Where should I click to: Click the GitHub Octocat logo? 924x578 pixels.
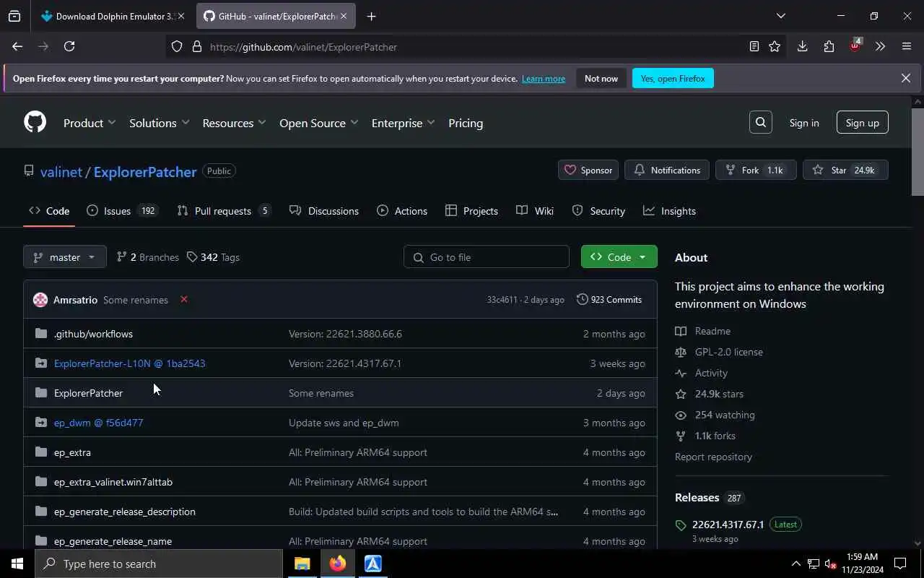(35, 122)
